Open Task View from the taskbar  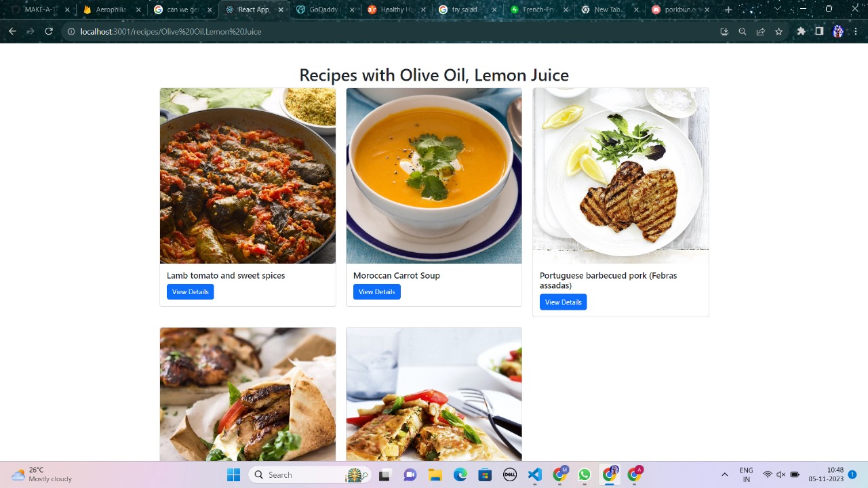tap(385, 474)
